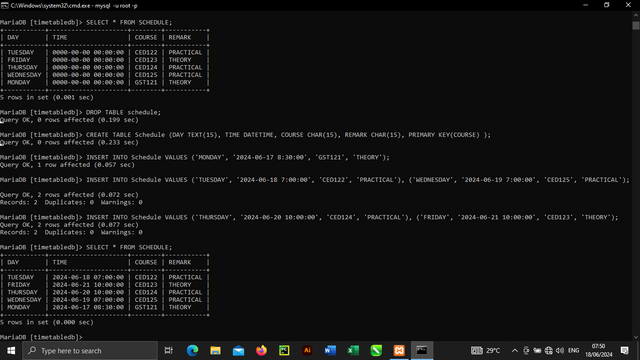Viewport: 640px width, 360px height.
Task: Launch Firefox from the taskbar
Action: [261, 351]
